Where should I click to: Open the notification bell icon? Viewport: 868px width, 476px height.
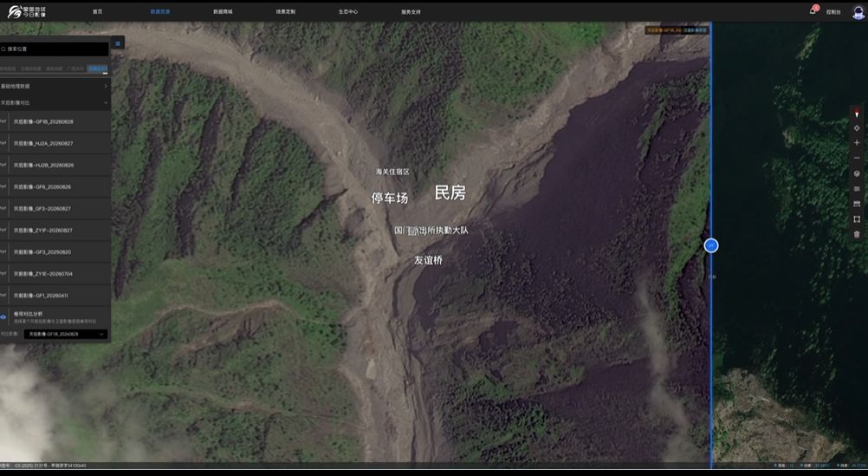(813, 10)
